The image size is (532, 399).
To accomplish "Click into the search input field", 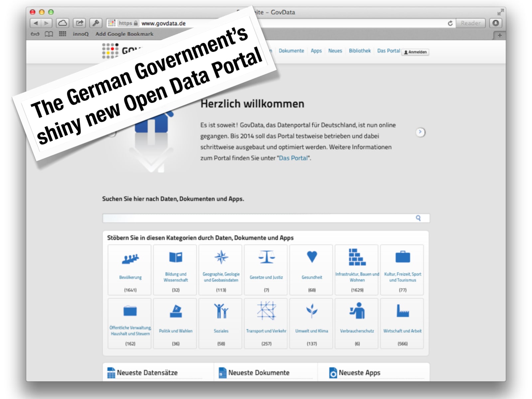I will point(266,218).
